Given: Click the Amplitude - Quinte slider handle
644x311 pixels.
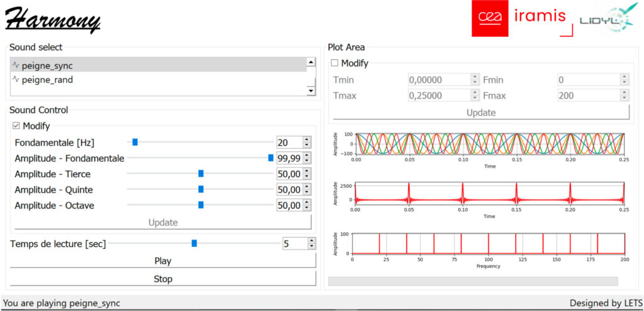Looking at the screenshot, I should [201, 190].
